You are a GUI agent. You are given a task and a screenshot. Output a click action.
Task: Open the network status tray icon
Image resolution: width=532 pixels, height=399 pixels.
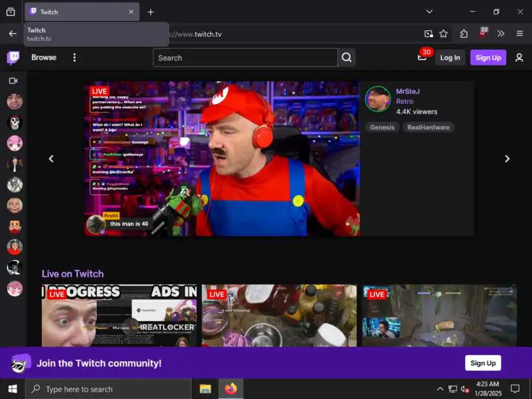[x=453, y=389]
